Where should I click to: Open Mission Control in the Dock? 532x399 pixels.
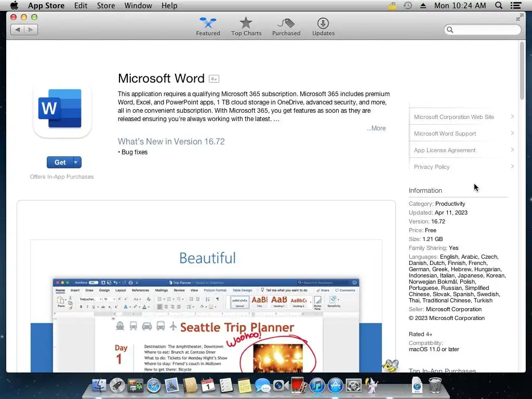click(x=135, y=386)
